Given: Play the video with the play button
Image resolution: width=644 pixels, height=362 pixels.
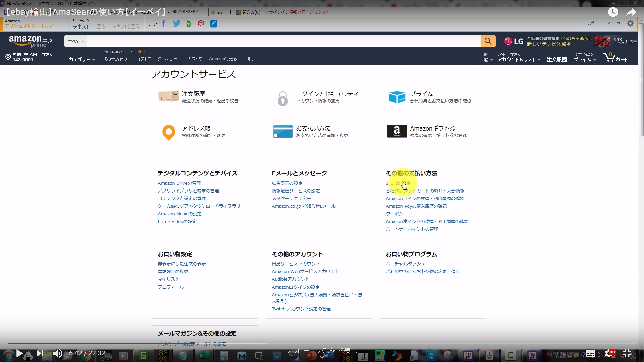Looking at the screenshot, I should click(x=19, y=353).
